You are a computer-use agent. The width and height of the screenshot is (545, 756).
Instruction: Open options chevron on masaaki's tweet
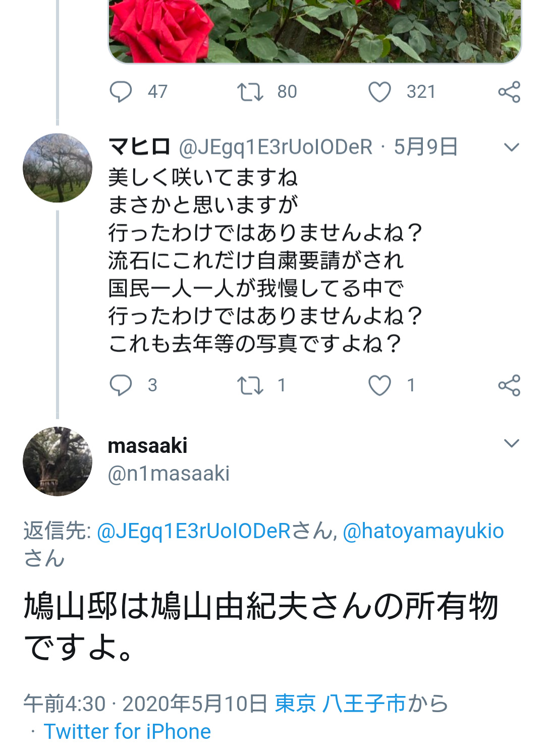(x=511, y=443)
